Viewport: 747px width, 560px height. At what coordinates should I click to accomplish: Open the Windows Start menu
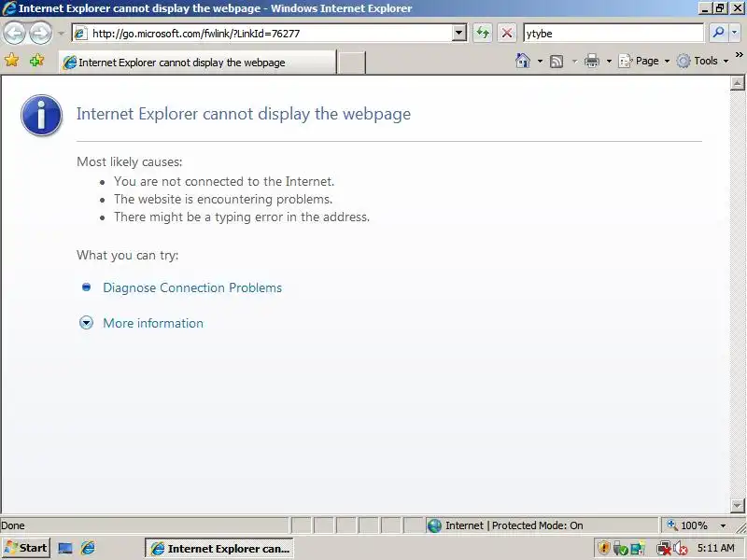[26, 548]
